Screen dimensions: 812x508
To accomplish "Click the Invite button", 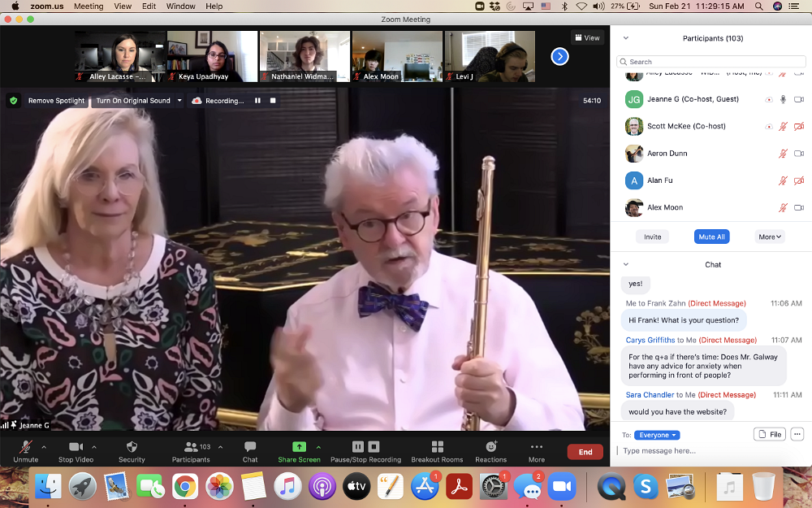I will click(653, 237).
